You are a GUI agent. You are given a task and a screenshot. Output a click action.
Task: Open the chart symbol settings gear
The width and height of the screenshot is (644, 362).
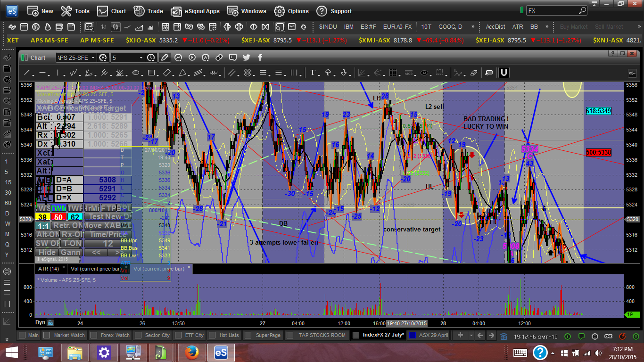[103, 58]
